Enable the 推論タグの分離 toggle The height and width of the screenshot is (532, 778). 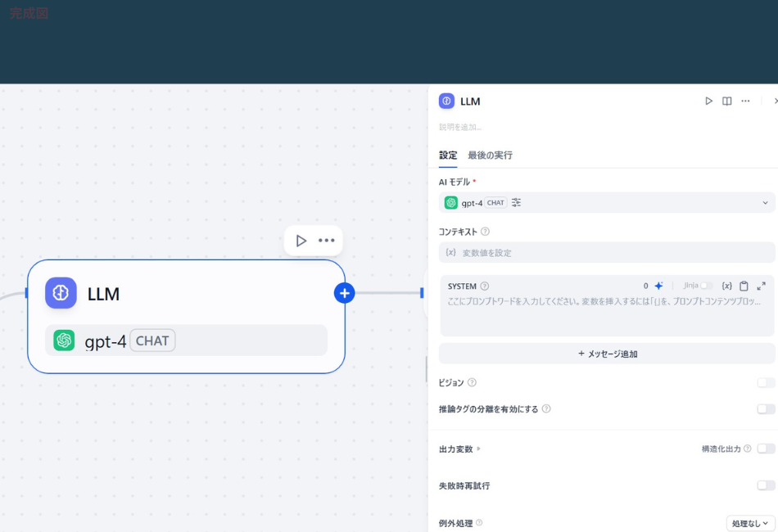point(767,408)
